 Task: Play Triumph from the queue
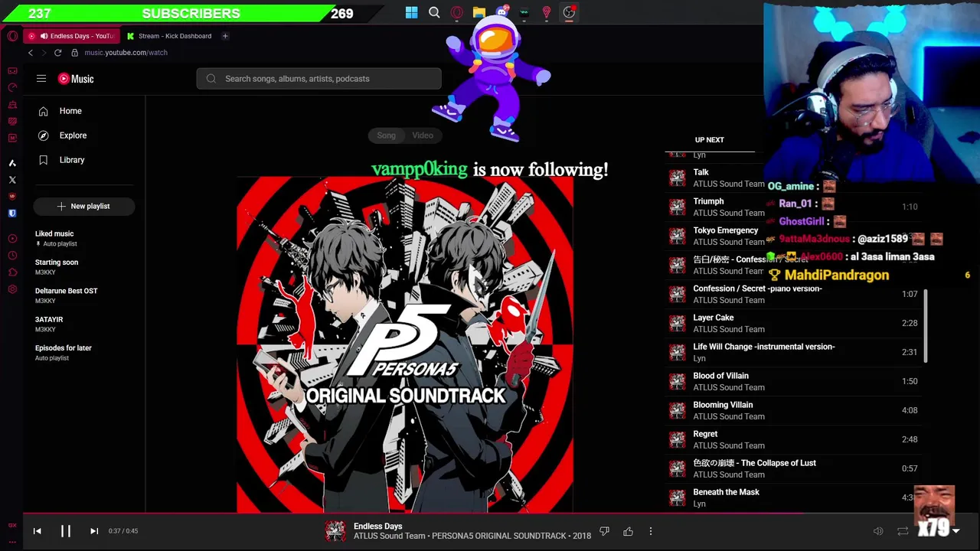[x=793, y=207]
